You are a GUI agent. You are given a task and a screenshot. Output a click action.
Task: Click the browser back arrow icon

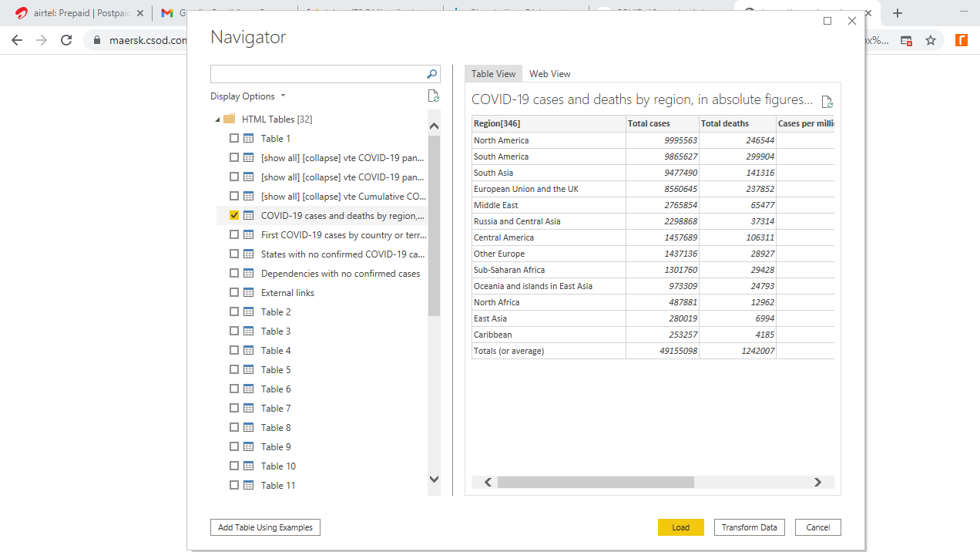(17, 40)
